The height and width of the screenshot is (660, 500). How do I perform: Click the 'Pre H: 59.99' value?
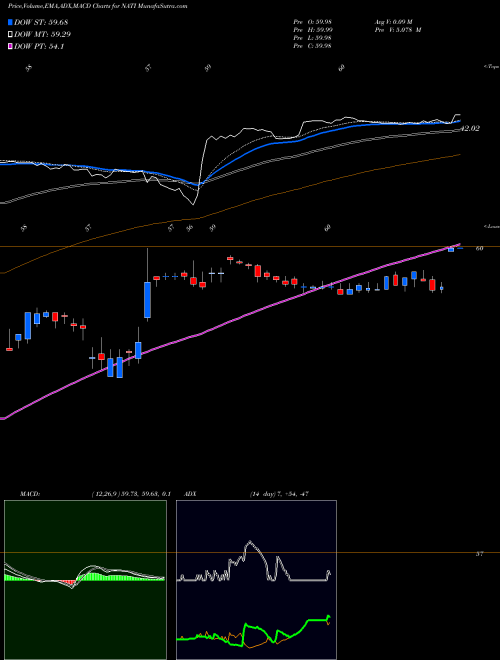pyautogui.click(x=313, y=30)
